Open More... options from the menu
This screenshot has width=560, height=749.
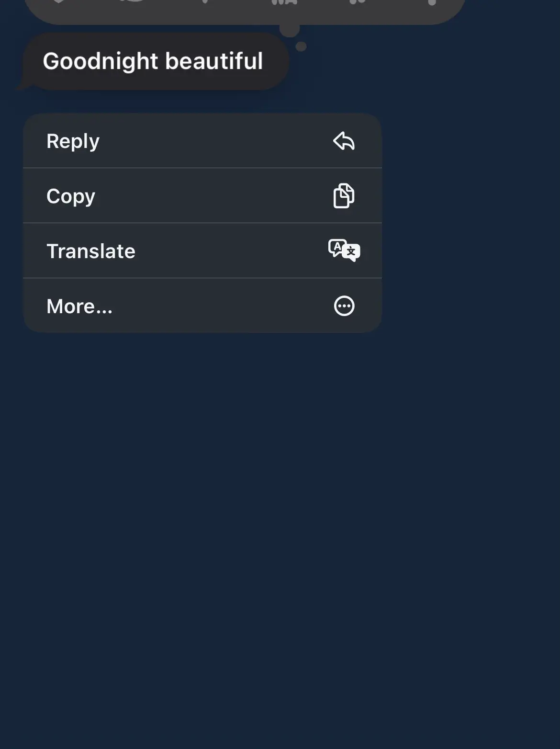point(79,306)
